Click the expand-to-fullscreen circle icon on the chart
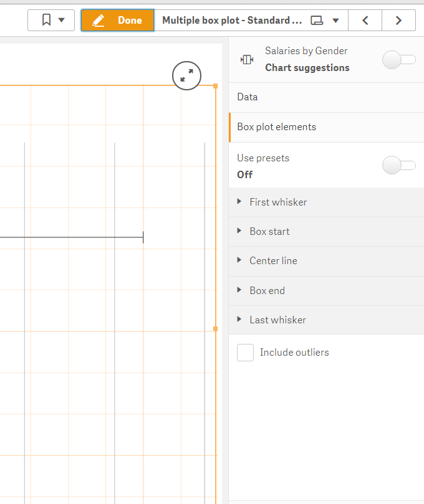 pyautogui.click(x=186, y=75)
